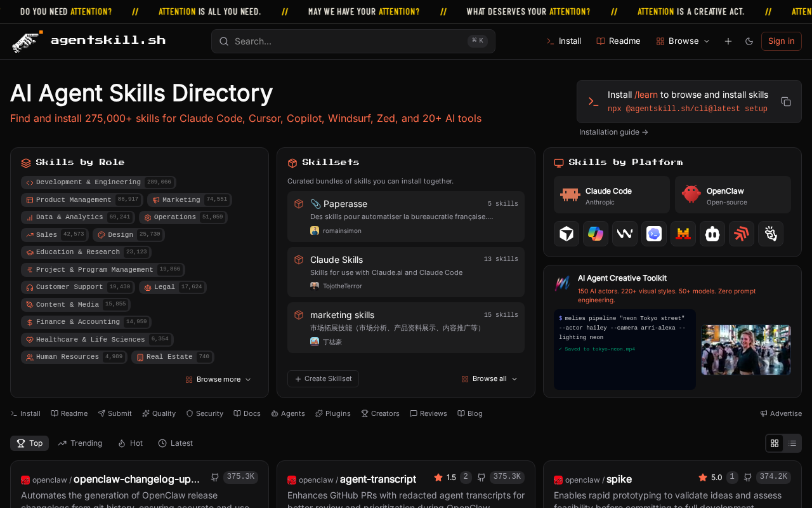The height and width of the screenshot is (508, 812).
Task: Copy the npx install command
Action: (x=786, y=102)
